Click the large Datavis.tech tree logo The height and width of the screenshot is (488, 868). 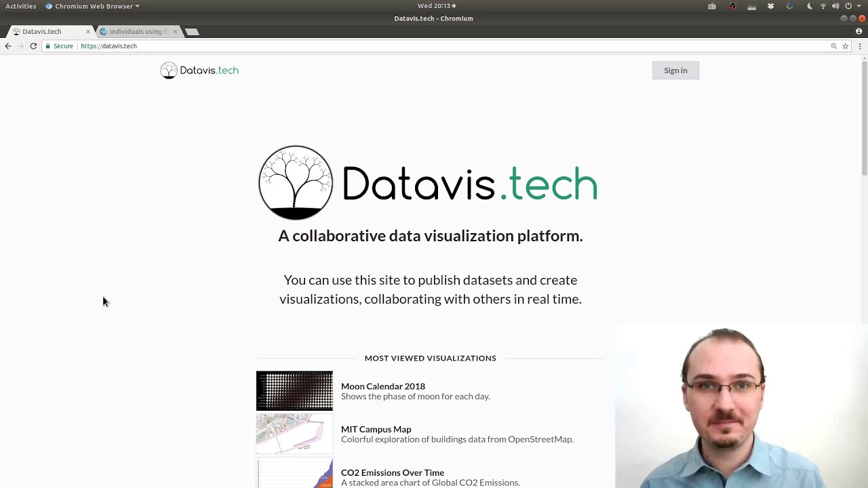point(296,183)
